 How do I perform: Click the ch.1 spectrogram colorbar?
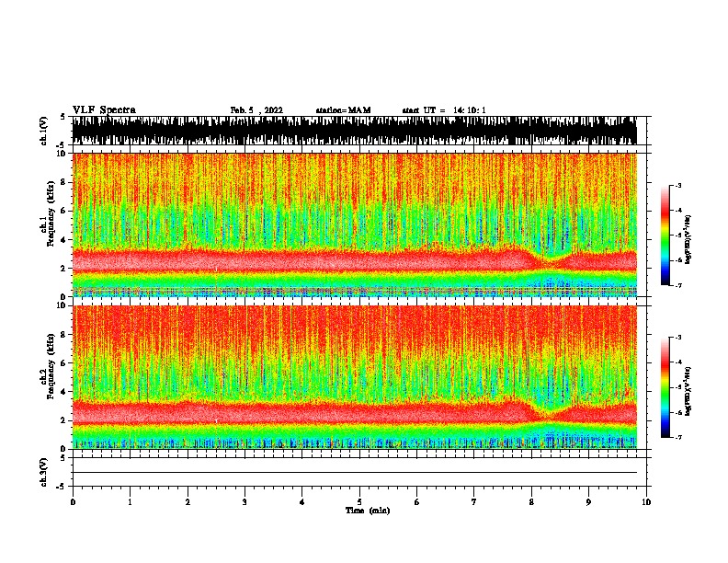[x=665, y=236]
